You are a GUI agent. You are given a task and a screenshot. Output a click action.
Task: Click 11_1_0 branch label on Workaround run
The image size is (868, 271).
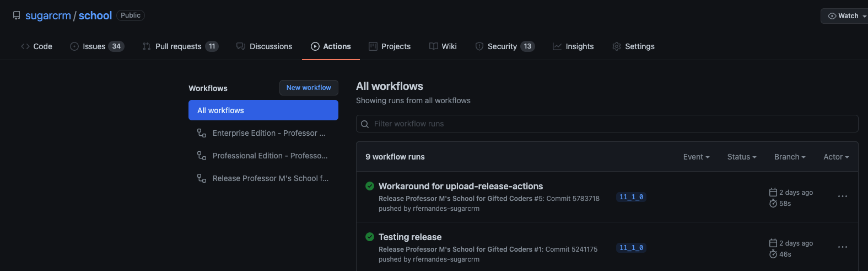tap(631, 197)
